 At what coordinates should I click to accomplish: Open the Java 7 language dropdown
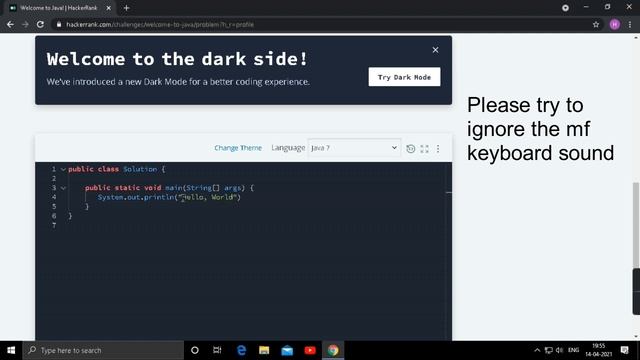coord(354,148)
